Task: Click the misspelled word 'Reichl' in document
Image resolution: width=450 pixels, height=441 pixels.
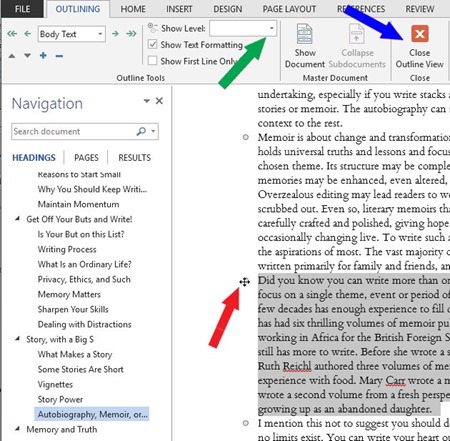Action: pyautogui.click(x=297, y=366)
